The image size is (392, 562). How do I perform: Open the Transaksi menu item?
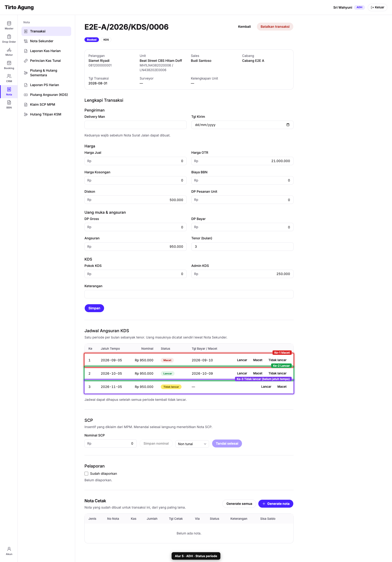46,31
